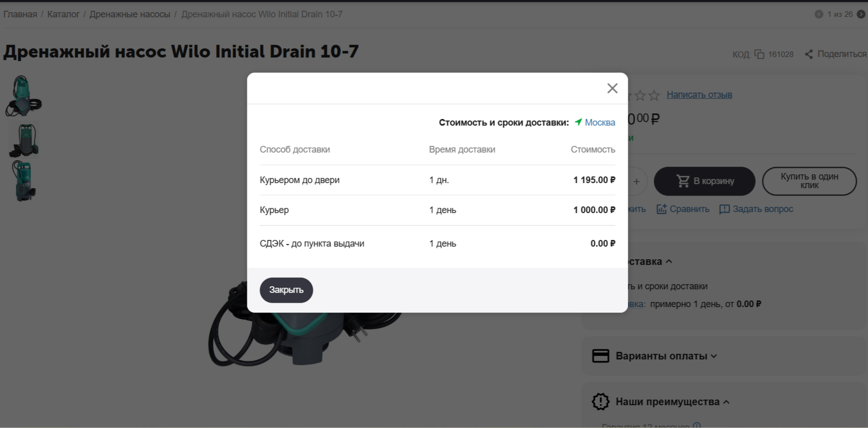
Task: Collapse Наши преимущества section
Action: click(726, 402)
